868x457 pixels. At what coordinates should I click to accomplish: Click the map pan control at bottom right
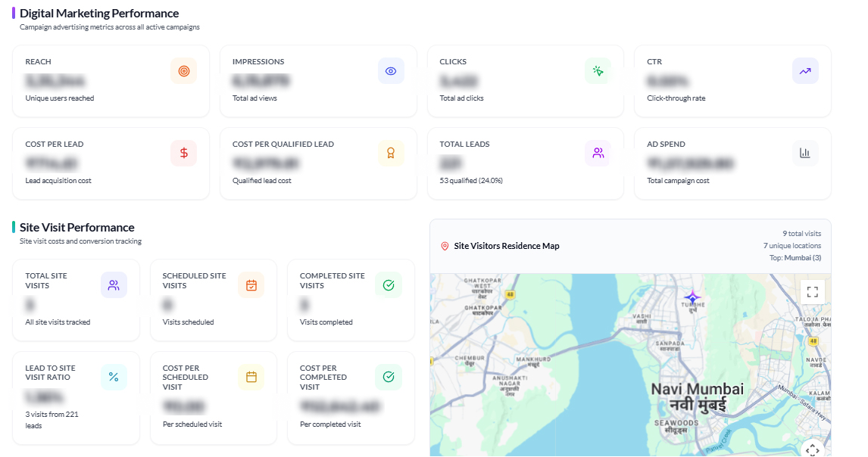pyautogui.click(x=813, y=449)
